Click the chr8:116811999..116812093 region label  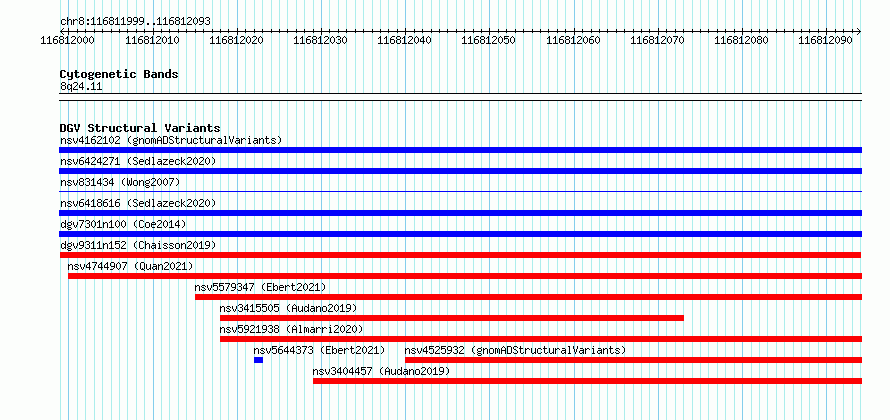[x=135, y=22]
